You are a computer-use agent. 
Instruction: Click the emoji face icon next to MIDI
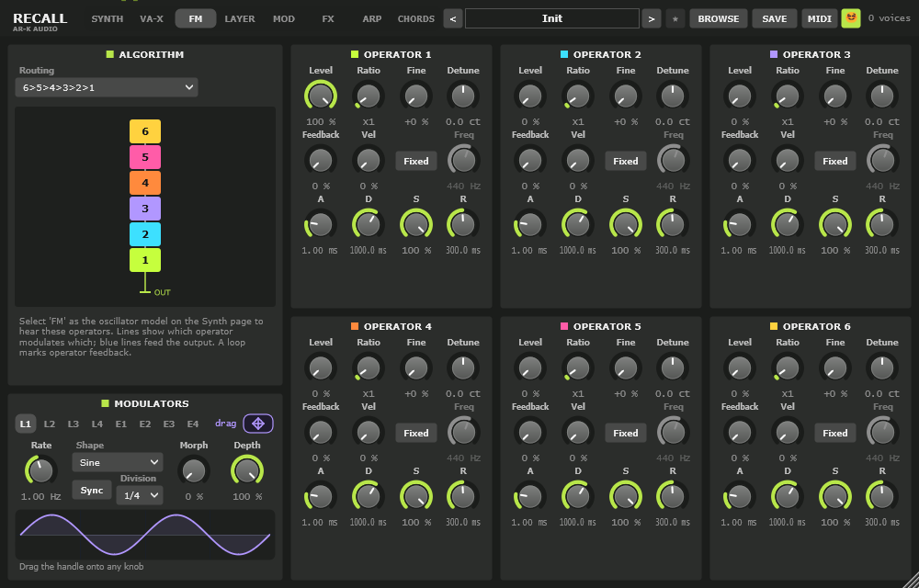pyautogui.click(x=851, y=18)
